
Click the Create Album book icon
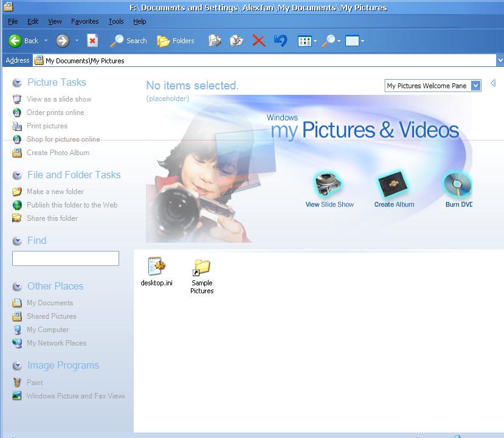click(393, 184)
